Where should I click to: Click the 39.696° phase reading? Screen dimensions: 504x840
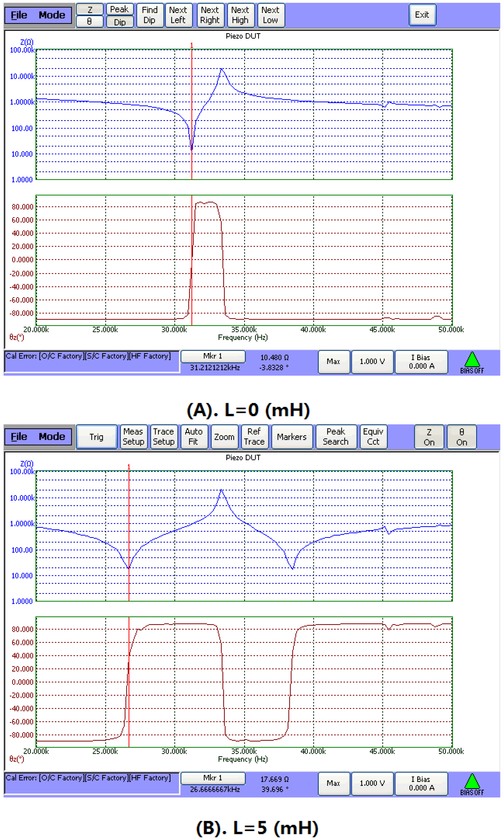click(x=275, y=790)
